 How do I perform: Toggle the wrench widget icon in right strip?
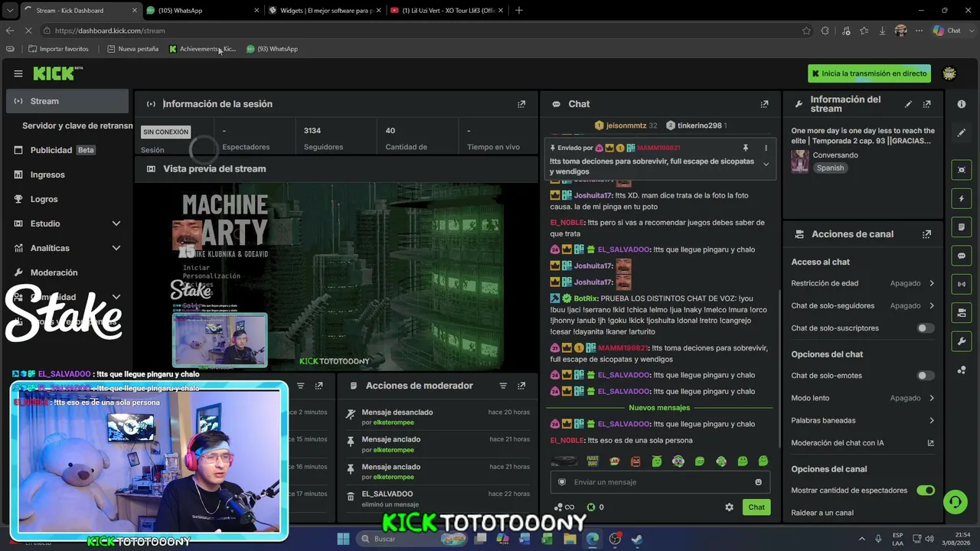click(x=962, y=341)
